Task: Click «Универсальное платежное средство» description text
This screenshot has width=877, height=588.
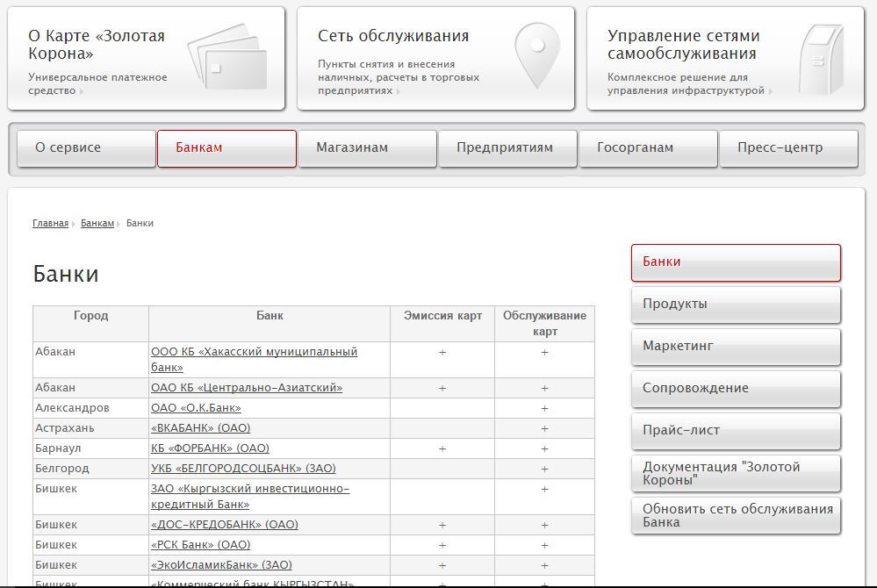Action: coord(97,84)
